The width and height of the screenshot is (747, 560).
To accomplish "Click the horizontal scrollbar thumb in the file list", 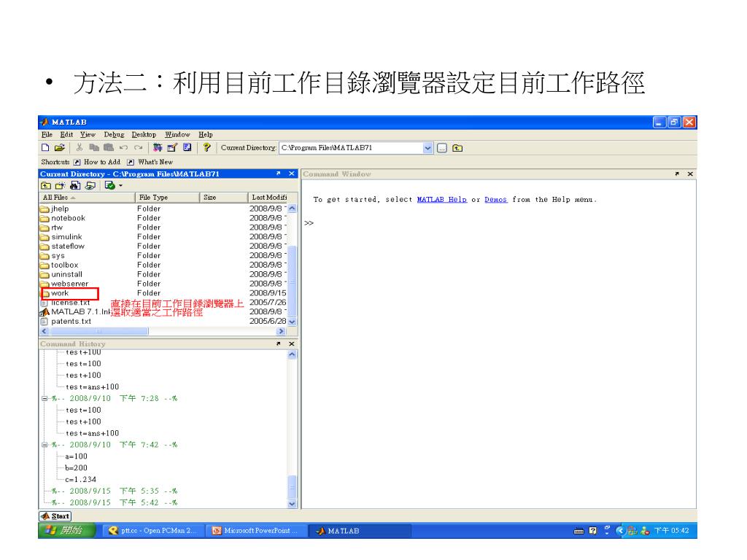I will click(x=98, y=331).
